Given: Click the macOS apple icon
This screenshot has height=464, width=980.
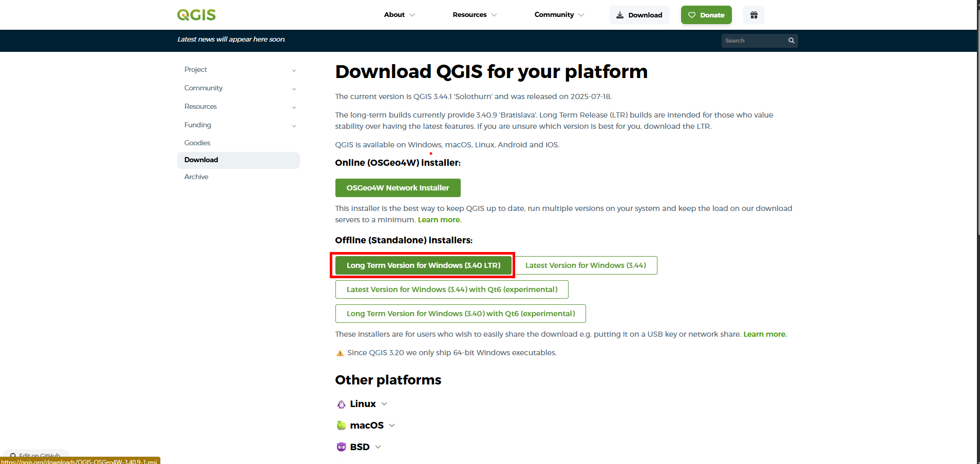Looking at the screenshot, I should (x=341, y=426).
